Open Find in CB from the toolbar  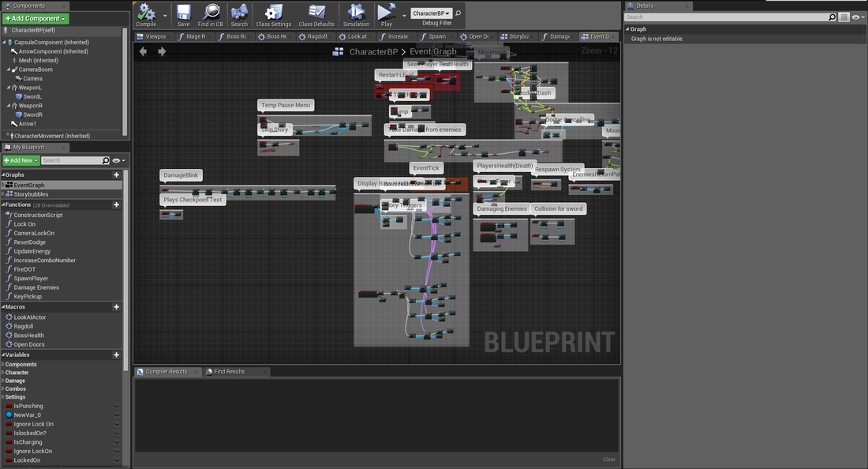coord(211,12)
